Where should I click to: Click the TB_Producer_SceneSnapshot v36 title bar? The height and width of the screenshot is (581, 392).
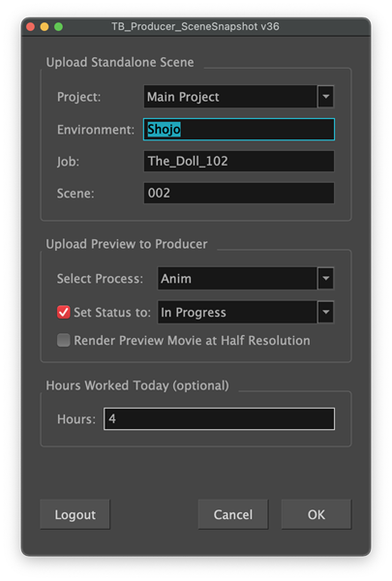pyautogui.click(x=196, y=27)
